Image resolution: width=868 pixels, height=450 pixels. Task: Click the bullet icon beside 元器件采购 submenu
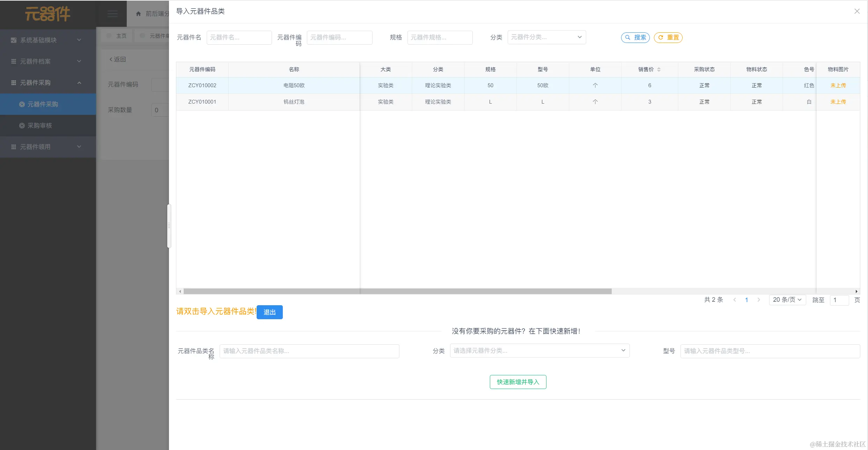(22, 104)
